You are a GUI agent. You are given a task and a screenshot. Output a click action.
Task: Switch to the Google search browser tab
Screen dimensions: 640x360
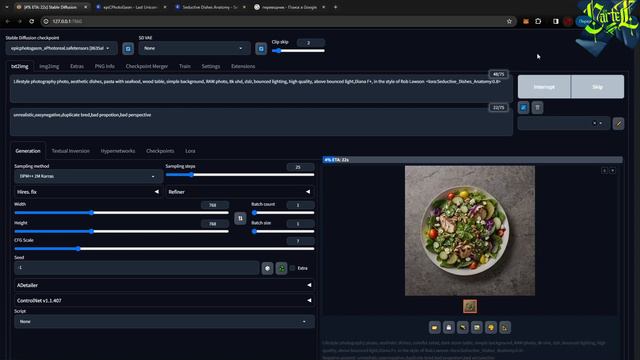[289, 7]
